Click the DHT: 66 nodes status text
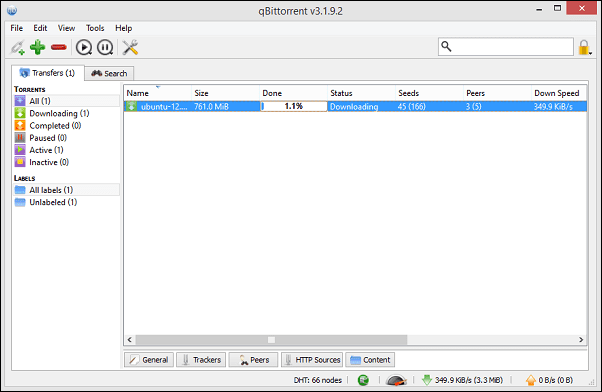 318,380
